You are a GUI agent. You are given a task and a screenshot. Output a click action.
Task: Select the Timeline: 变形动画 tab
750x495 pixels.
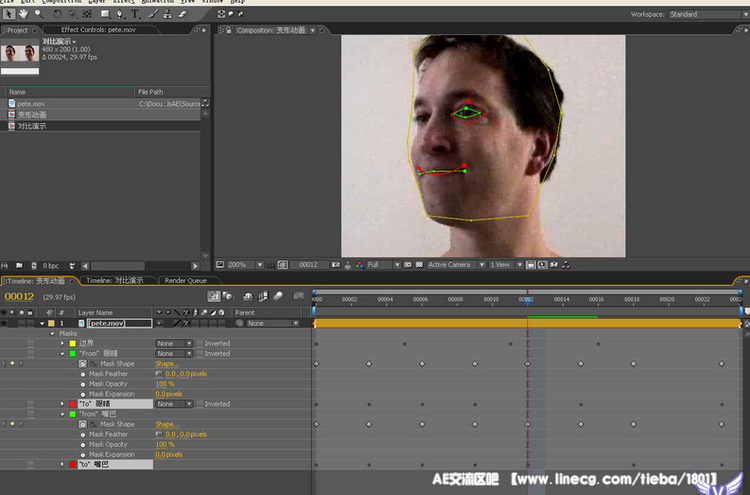pos(38,281)
